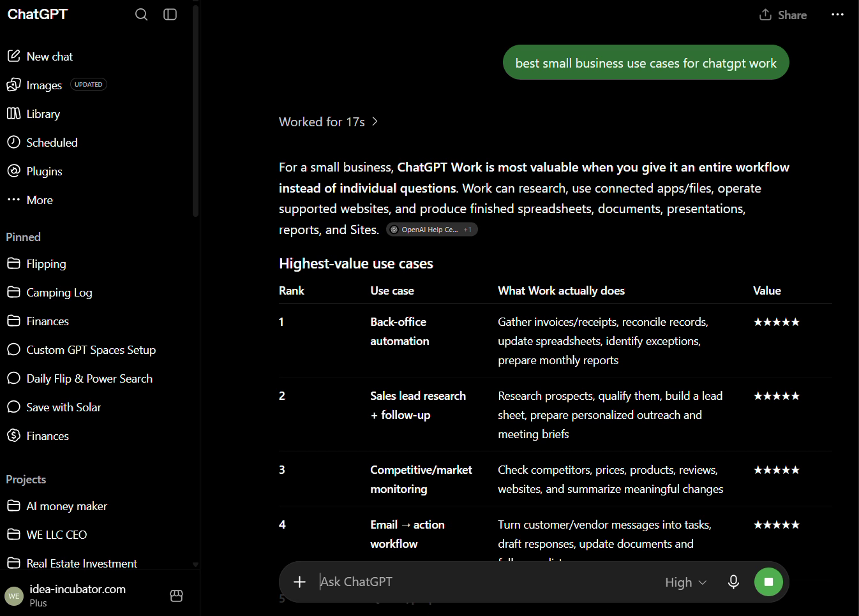The width and height of the screenshot is (859, 616).
Task: Click the Back-office automation table cell
Action: click(x=400, y=332)
